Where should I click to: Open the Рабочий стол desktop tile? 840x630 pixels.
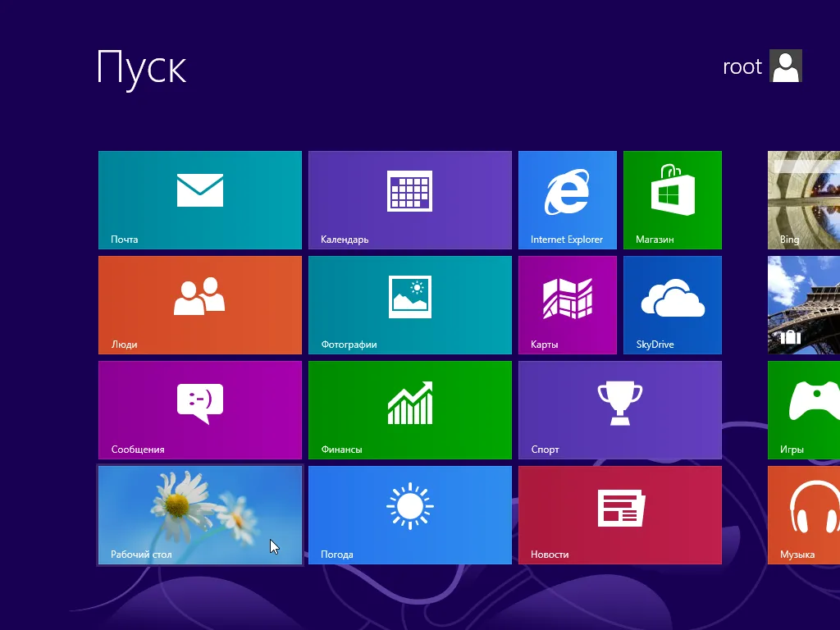pos(200,515)
